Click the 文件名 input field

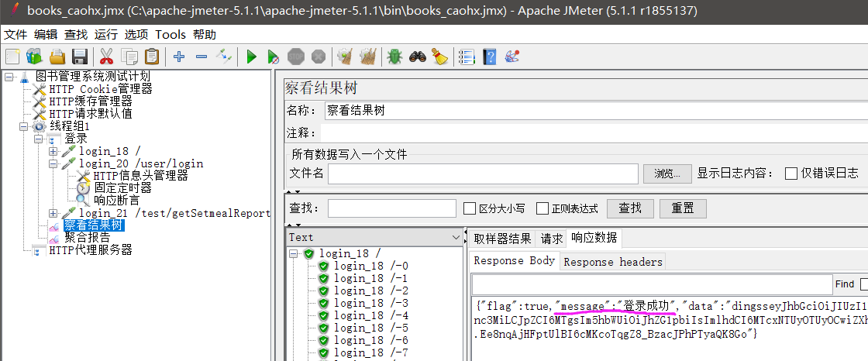pyautogui.click(x=483, y=174)
